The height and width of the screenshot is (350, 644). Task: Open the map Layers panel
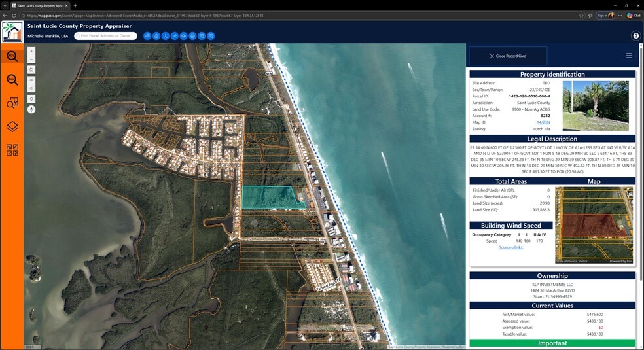12,126
